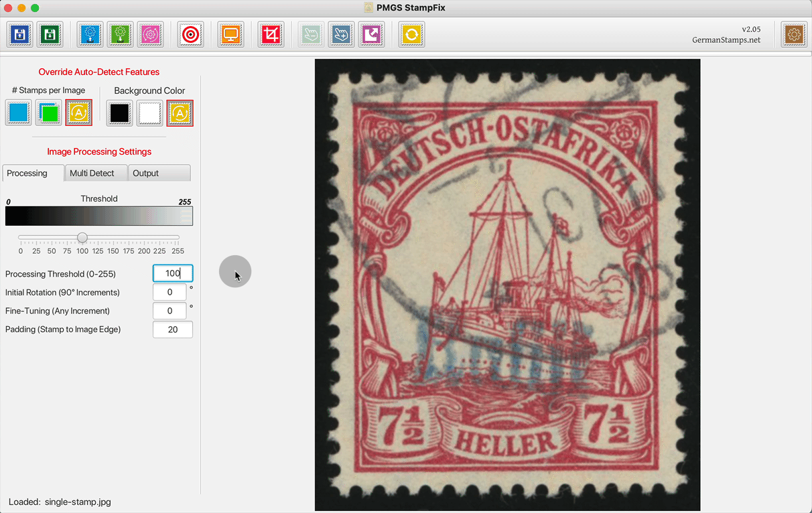
Task: Click the green gear download settings icon
Action: 121,34
